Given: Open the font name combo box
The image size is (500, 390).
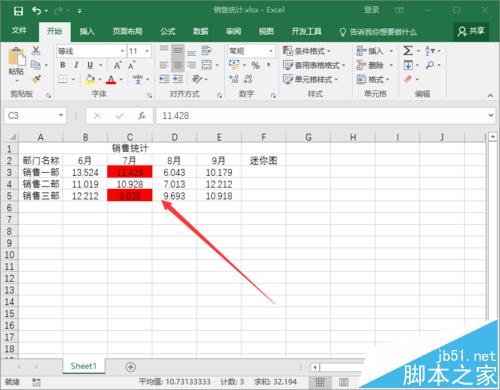Looking at the screenshot, I should pyautogui.click(x=91, y=51).
